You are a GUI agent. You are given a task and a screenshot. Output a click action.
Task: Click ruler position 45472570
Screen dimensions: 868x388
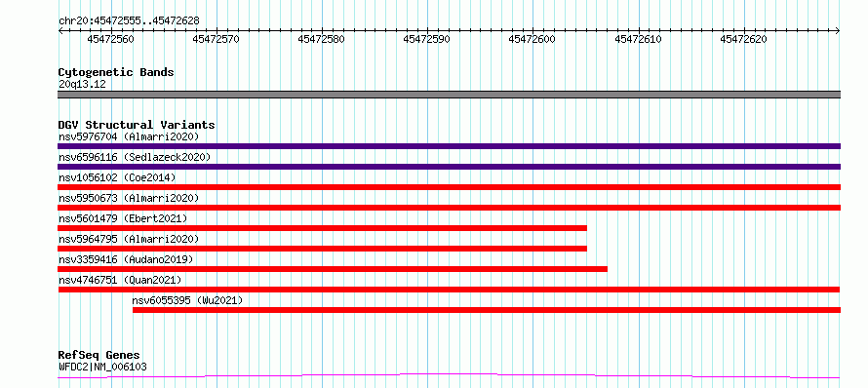coord(217,39)
